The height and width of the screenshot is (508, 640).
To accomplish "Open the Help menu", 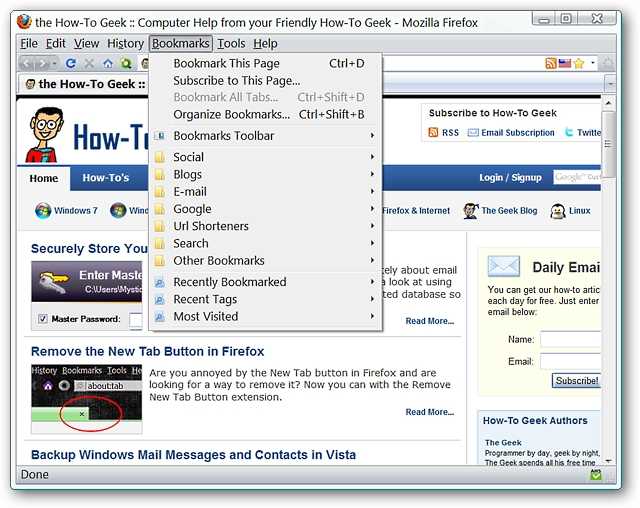I will [x=265, y=43].
